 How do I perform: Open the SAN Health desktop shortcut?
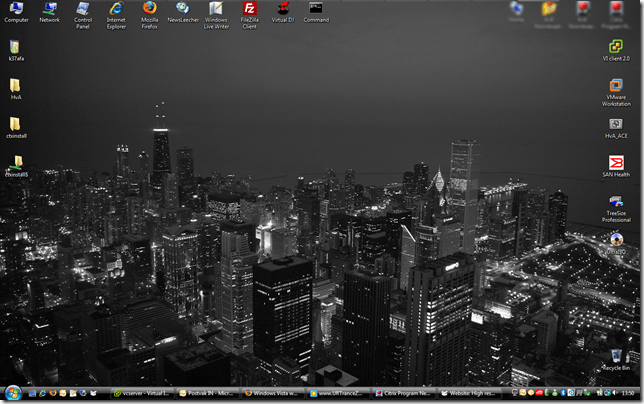point(616,166)
